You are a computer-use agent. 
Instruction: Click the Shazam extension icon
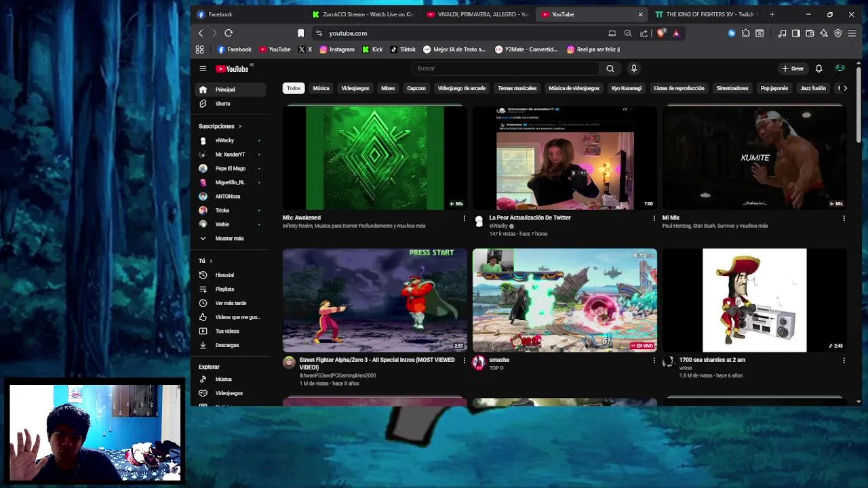pyautogui.click(x=731, y=33)
